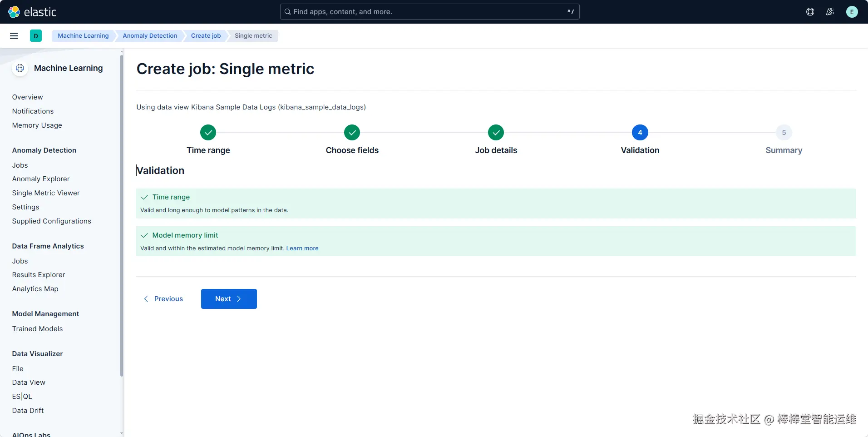The height and width of the screenshot is (437, 868).
Task: Click the Validation step number 4
Action: 640,133
